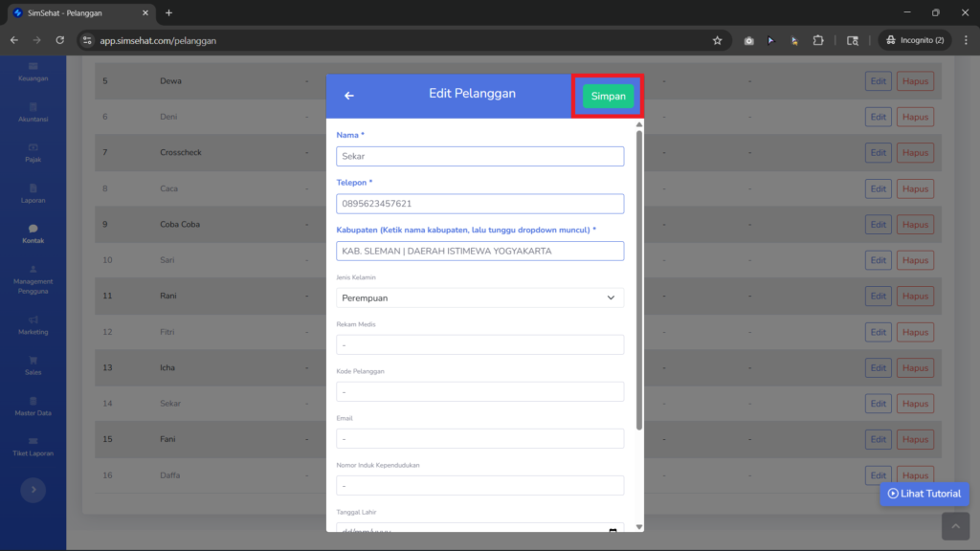
Task: Select the SimSehat - Pelanggan browser tab
Action: pyautogui.click(x=80, y=13)
